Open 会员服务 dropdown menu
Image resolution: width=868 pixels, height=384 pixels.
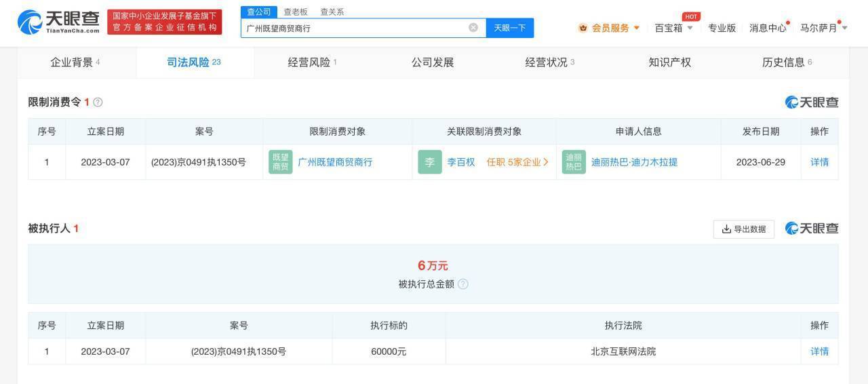click(609, 28)
